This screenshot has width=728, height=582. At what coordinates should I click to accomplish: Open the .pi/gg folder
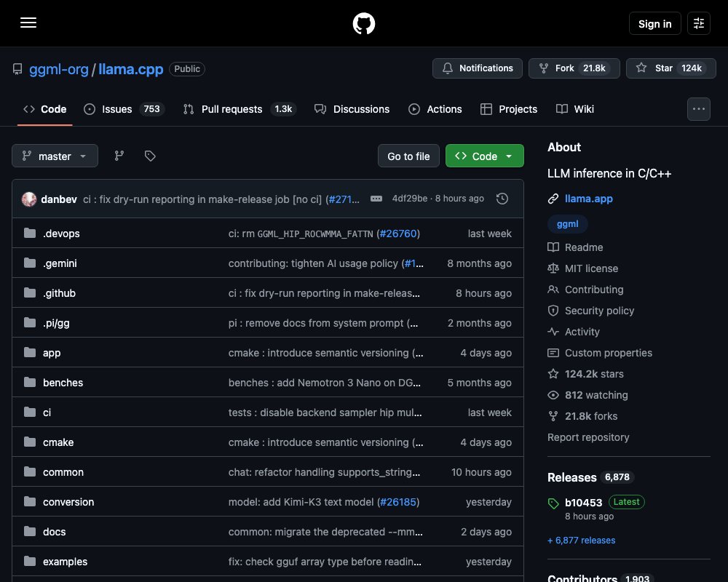point(56,323)
